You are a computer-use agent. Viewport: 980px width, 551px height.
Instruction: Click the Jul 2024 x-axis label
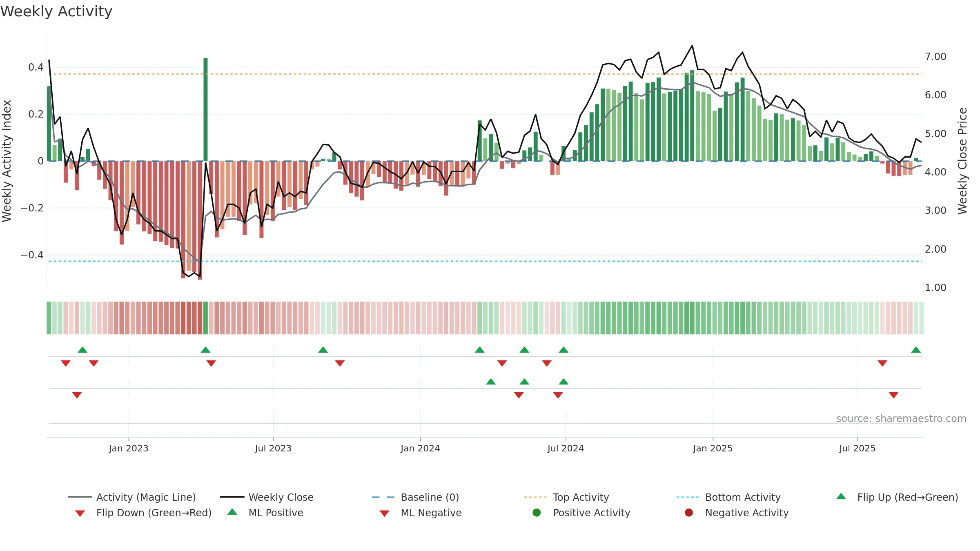pos(566,448)
